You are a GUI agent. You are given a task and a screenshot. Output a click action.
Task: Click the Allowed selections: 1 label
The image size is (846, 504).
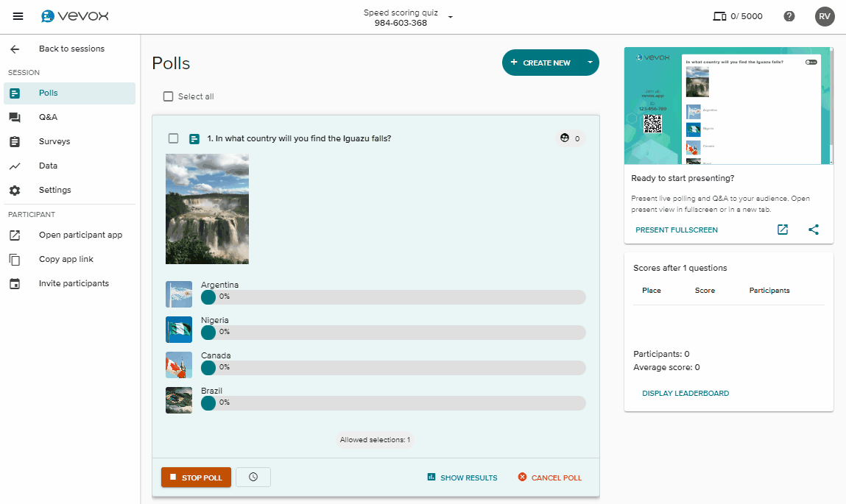tap(375, 440)
